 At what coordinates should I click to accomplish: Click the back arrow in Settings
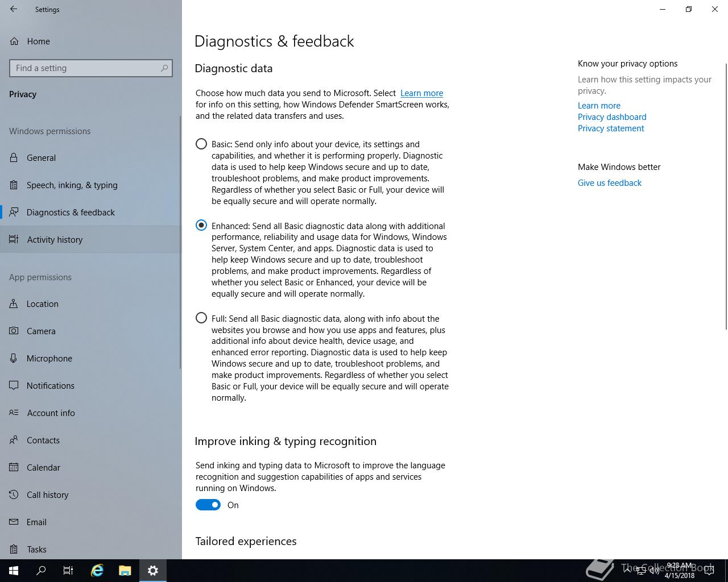click(14, 9)
